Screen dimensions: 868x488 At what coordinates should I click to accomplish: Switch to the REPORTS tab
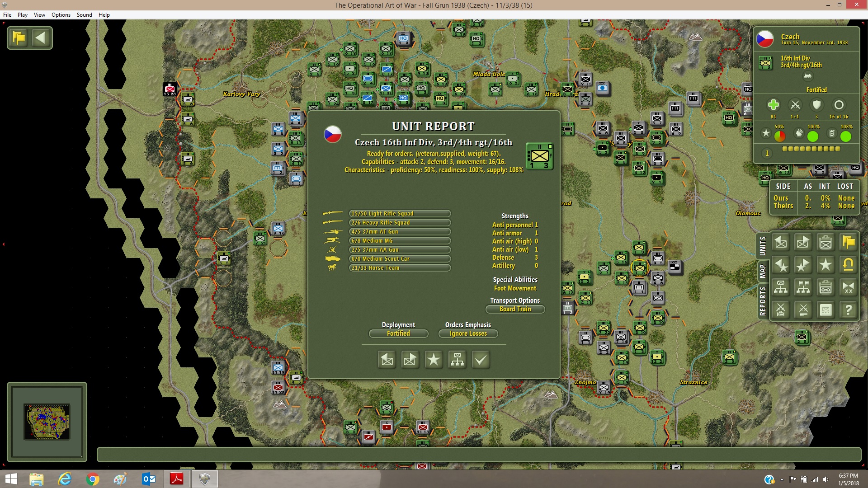click(763, 301)
